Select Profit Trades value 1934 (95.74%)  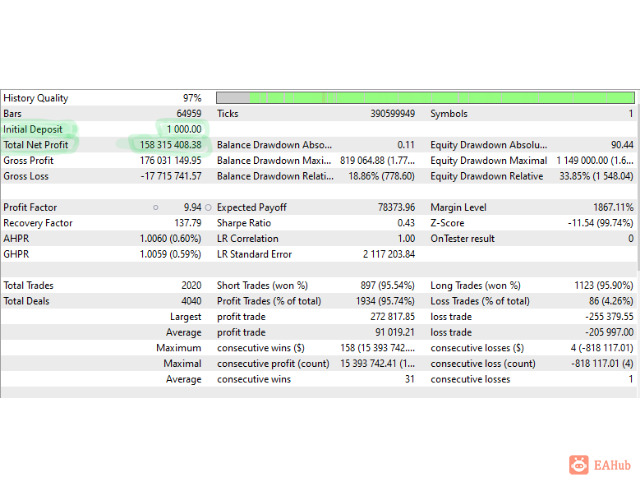point(385,301)
